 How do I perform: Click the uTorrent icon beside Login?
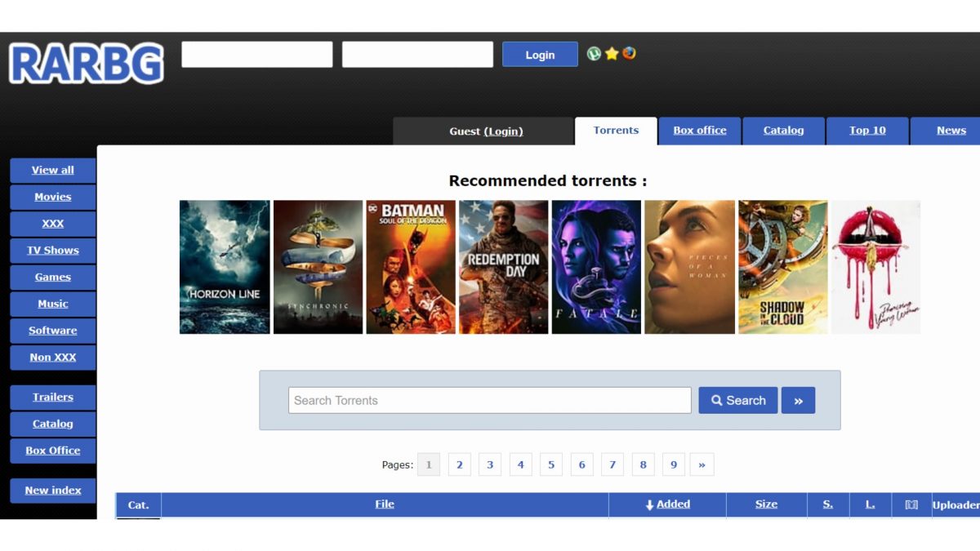pyautogui.click(x=594, y=54)
